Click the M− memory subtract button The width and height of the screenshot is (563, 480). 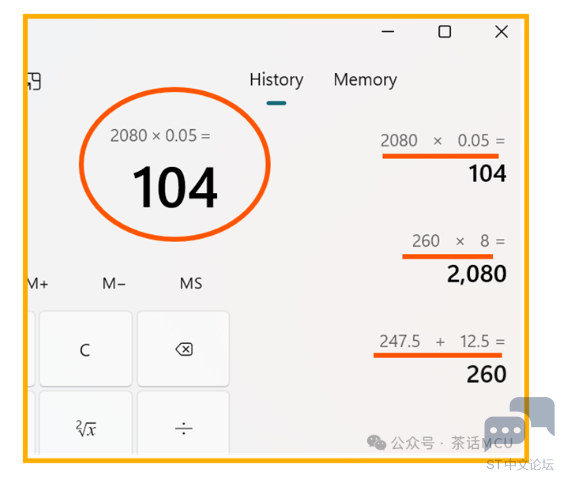click(x=114, y=284)
